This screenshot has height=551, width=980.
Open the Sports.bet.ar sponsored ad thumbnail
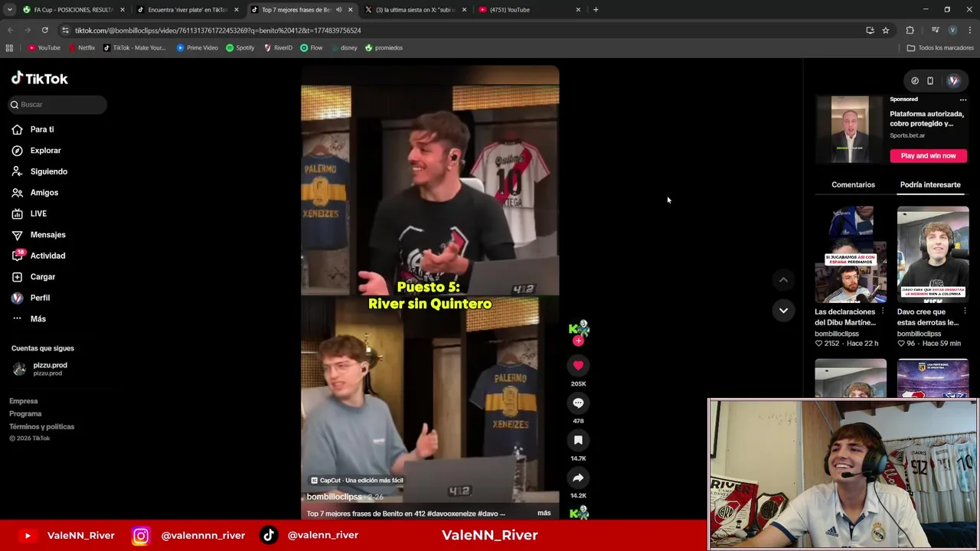tap(850, 129)
